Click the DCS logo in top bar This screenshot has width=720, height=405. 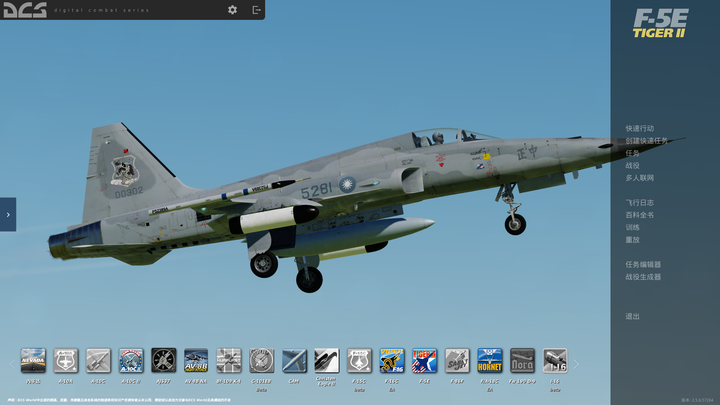[25, 10]
